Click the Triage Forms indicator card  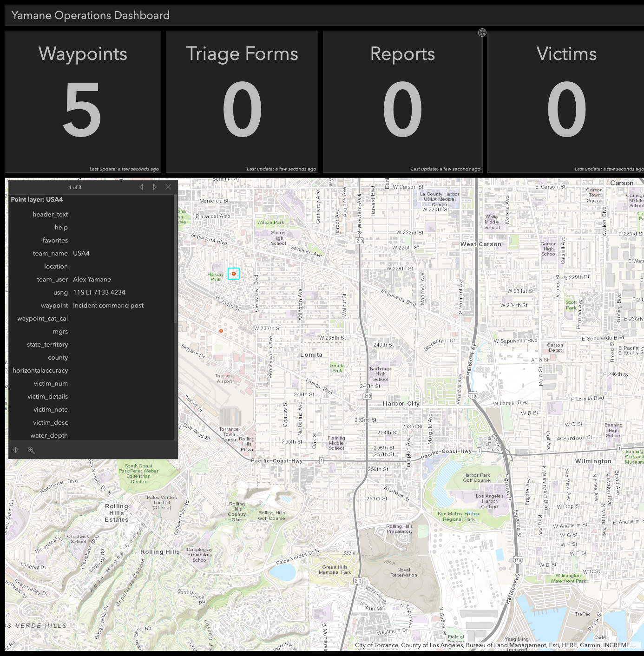tap(242, 102)
